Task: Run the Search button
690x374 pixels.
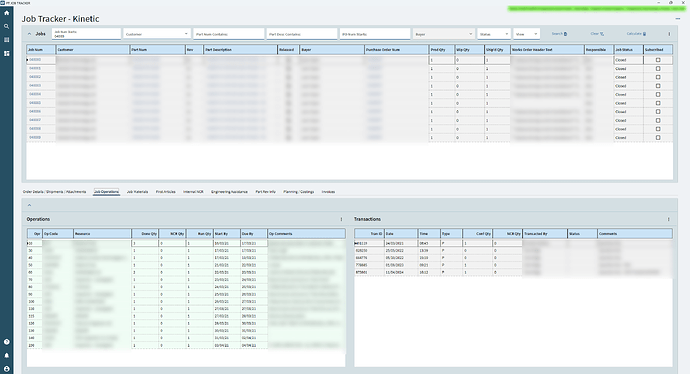Action: [x=559, y=34]
